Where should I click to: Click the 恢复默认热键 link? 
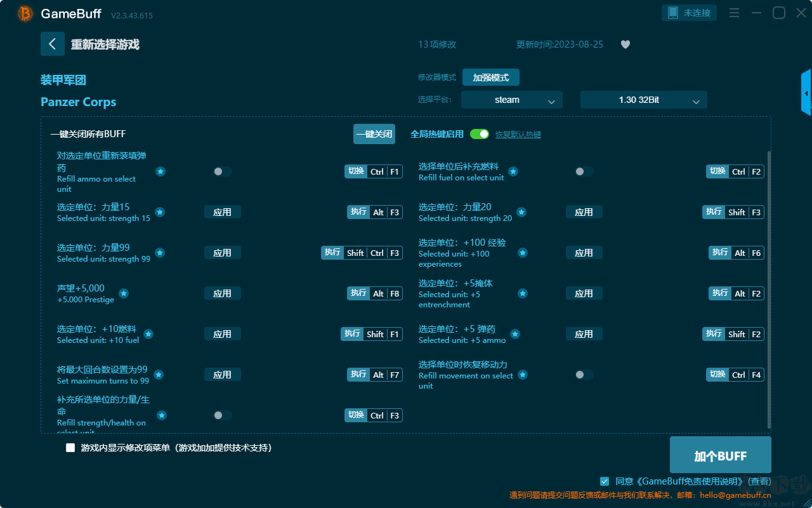tap(518, 135)
